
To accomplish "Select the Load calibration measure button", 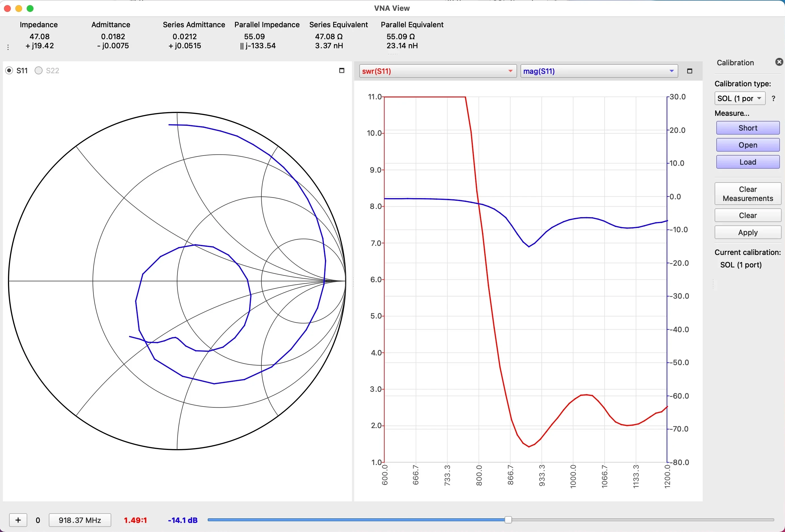I will [748, 162].
